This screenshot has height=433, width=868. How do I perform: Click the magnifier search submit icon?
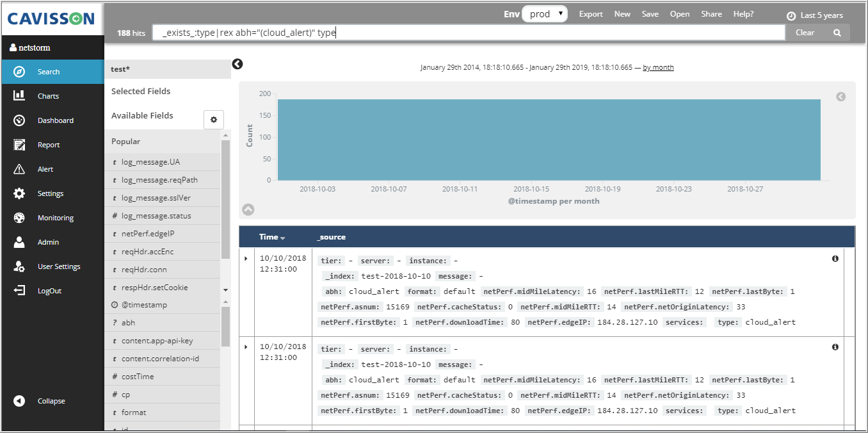[837, 33]
